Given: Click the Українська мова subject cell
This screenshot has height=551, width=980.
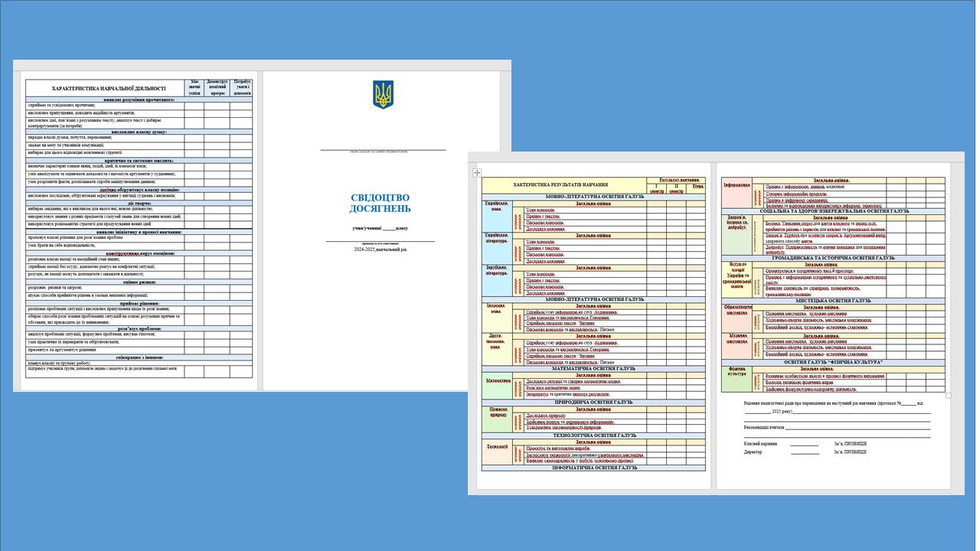Looking at the screenshot, I should (x=498, y=217).
